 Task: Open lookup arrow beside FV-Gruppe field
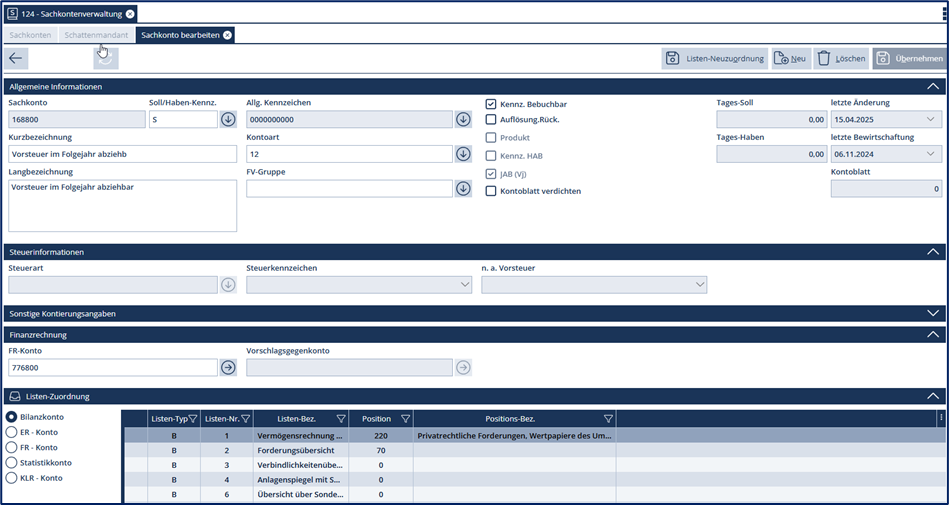tap(463, 188)
